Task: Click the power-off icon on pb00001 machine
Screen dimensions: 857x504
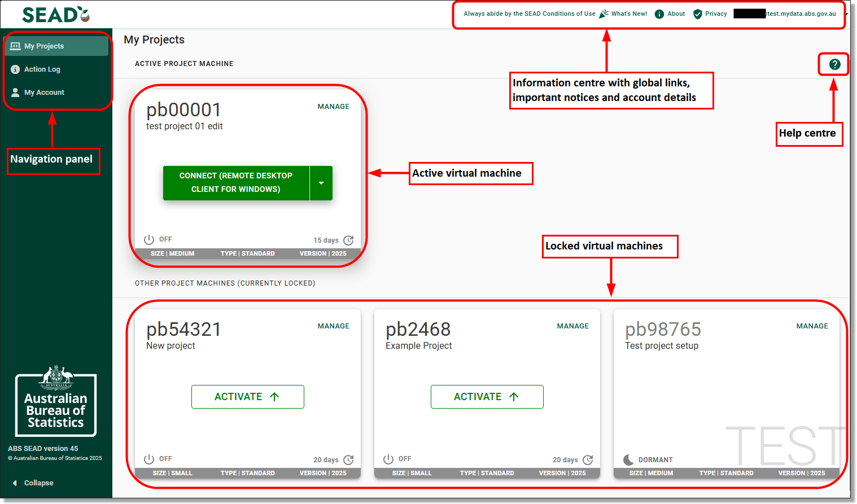Action: point(148,239)
